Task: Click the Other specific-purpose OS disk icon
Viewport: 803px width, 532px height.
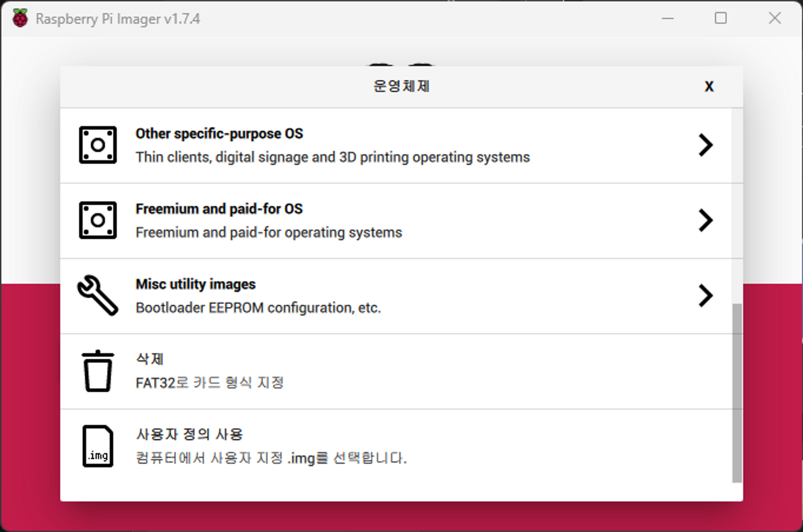Action: click(x=98, y=145)
